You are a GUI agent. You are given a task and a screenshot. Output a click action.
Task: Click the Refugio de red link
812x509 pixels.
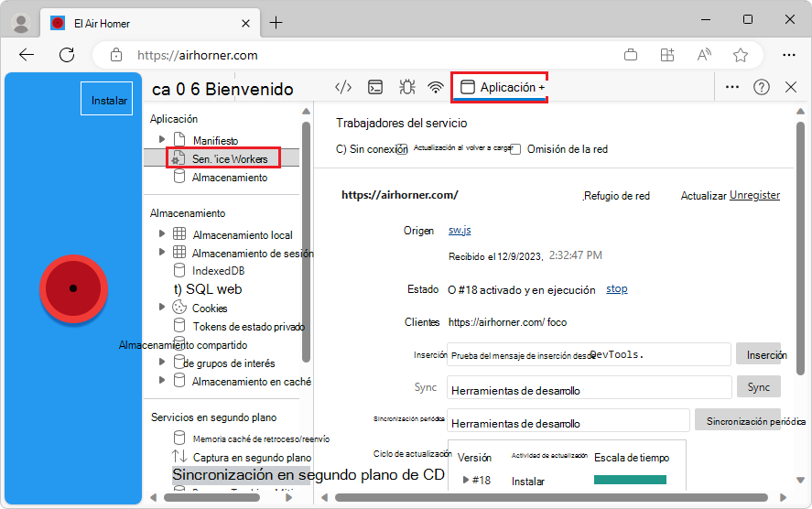coord(616,196)
